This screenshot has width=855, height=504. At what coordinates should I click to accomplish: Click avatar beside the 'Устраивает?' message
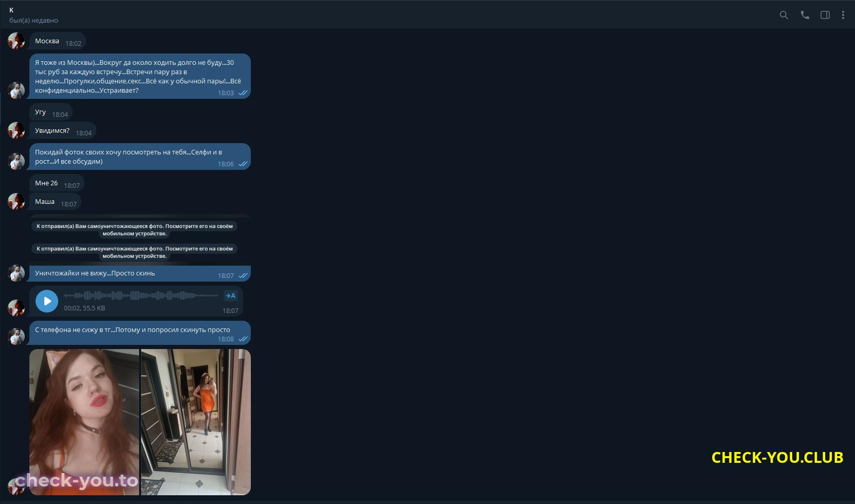[x=16, y=90]
